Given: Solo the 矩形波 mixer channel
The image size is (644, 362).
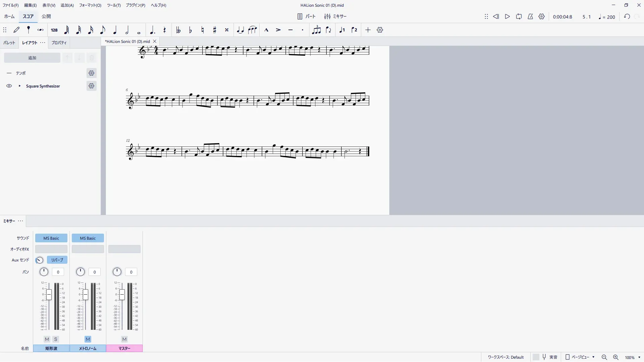Looking at the screenshot, I should click(56, 339).
